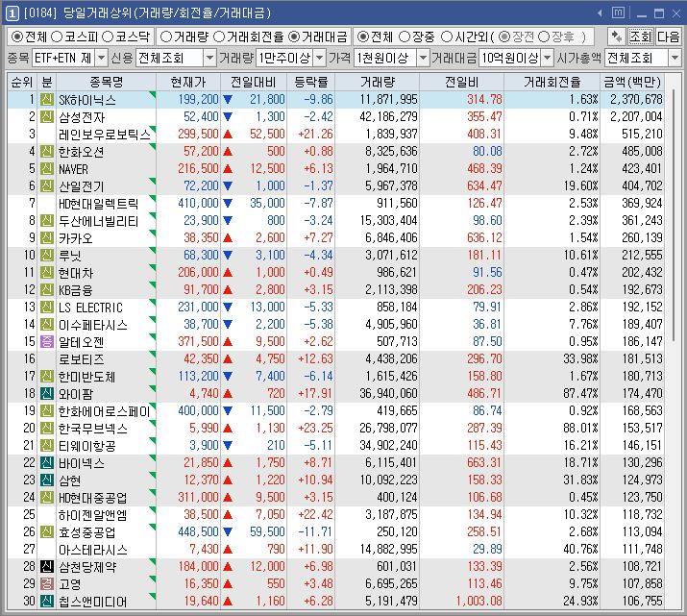Click the down arrow on HD현대일렉트릭 row

pyautogui.click(x=228, y=204)
